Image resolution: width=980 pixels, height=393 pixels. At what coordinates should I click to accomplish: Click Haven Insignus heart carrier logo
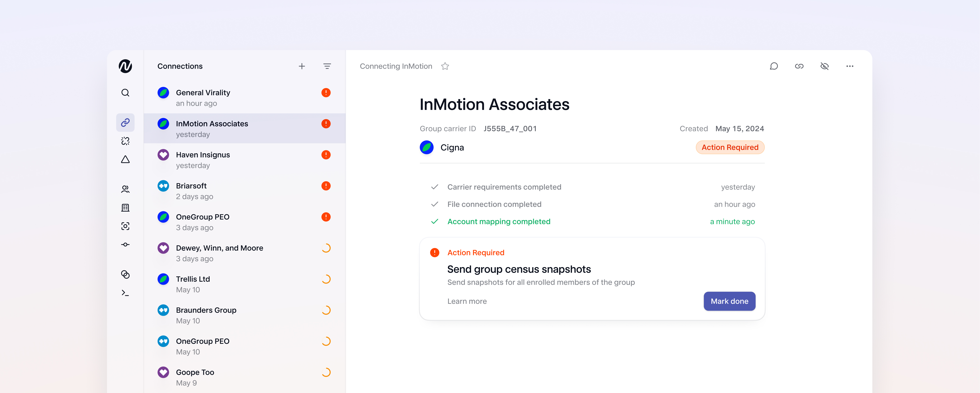tap(163, 155)
